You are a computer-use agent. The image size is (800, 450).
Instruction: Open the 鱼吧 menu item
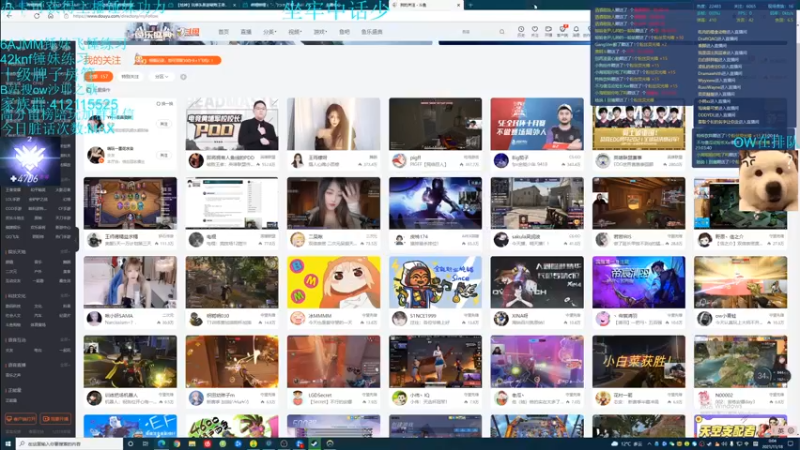tap(344, 32)
